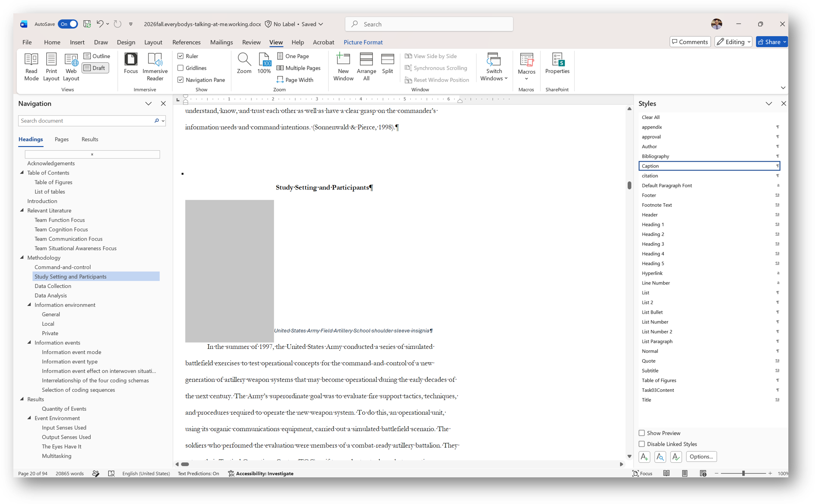815x504 pixels.
Task: Open Manage Styles
Action: [x=676, y=457]
